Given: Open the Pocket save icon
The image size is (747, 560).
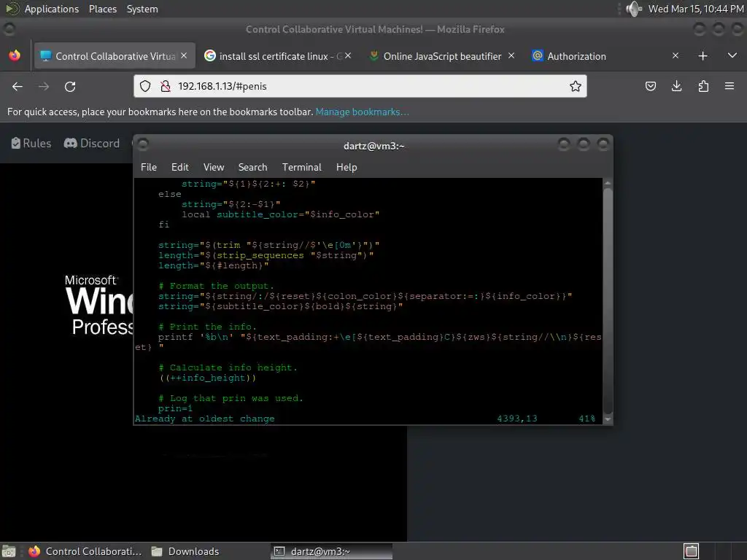Looking at the screenshot, I should click(x=650, y=86).
